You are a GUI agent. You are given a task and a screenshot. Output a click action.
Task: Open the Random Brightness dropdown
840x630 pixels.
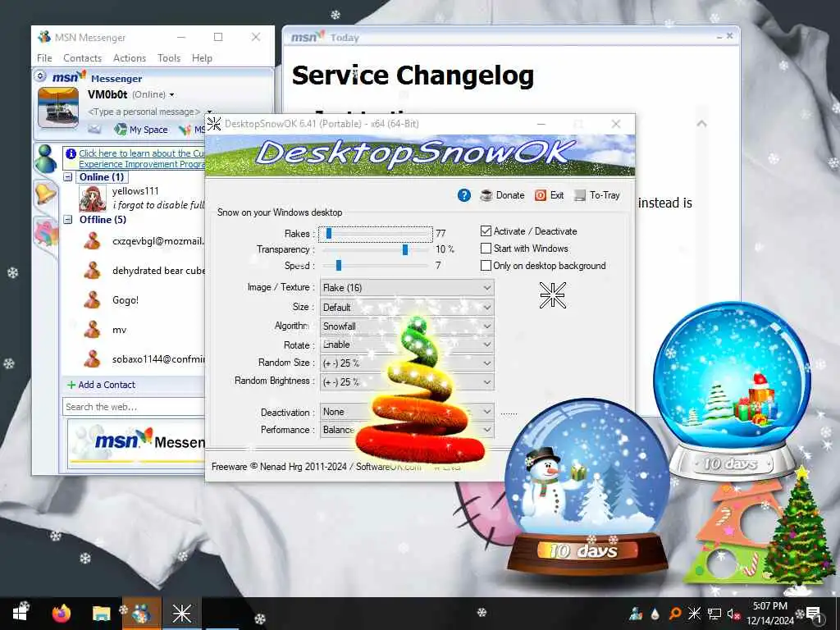(x=407, y=382)
